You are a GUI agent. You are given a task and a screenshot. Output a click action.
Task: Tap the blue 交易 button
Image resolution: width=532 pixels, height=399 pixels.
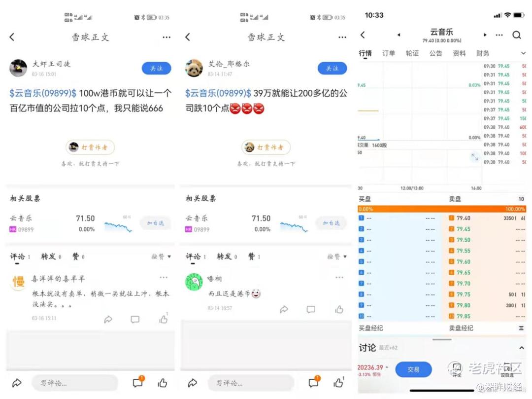[413, 369]
